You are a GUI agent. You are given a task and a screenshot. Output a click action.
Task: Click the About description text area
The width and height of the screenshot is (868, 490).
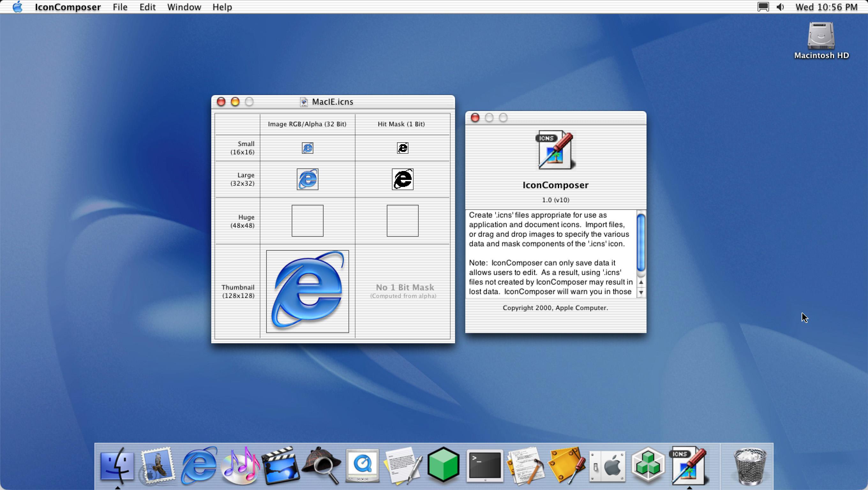[x=551, y=253]
